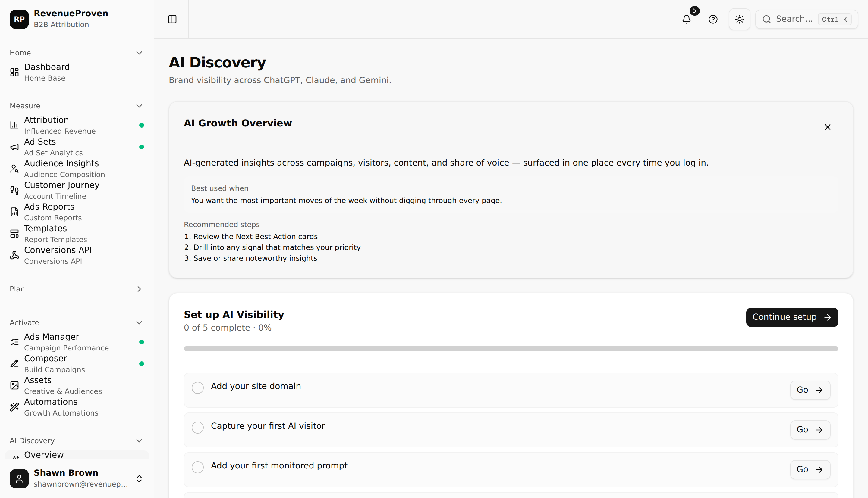
Task: Click the Automations magic wand icon
Action: (x=14, y=407)
